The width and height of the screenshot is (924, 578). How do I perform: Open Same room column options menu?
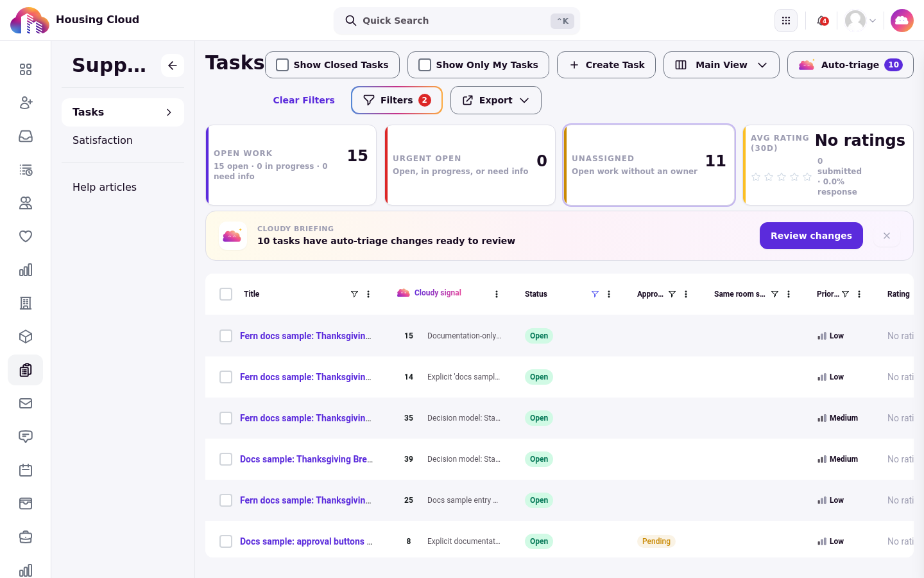789,294
